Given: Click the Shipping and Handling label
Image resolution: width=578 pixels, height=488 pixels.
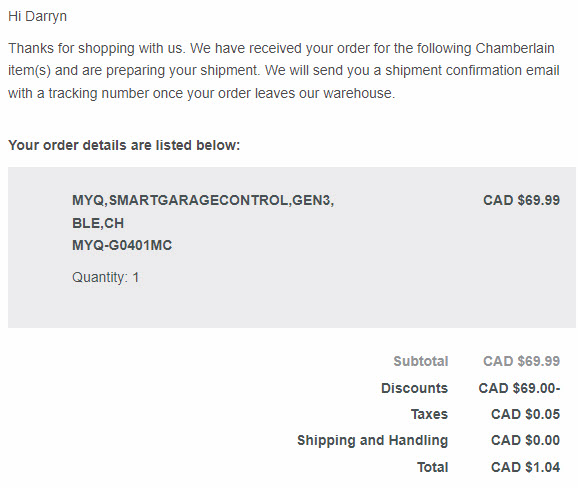Looking at the screenshot, I should (x=373, y=440).
